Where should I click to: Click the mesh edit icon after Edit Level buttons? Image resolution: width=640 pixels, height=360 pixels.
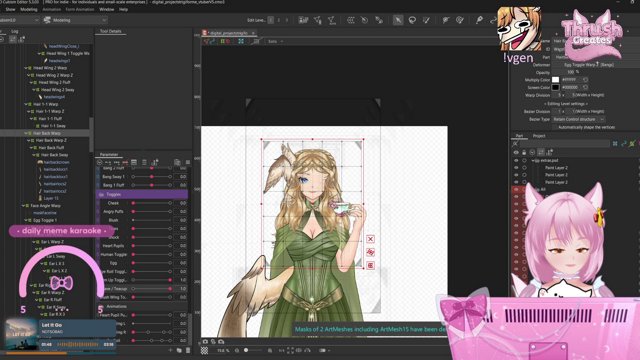[x=303, y=20]
